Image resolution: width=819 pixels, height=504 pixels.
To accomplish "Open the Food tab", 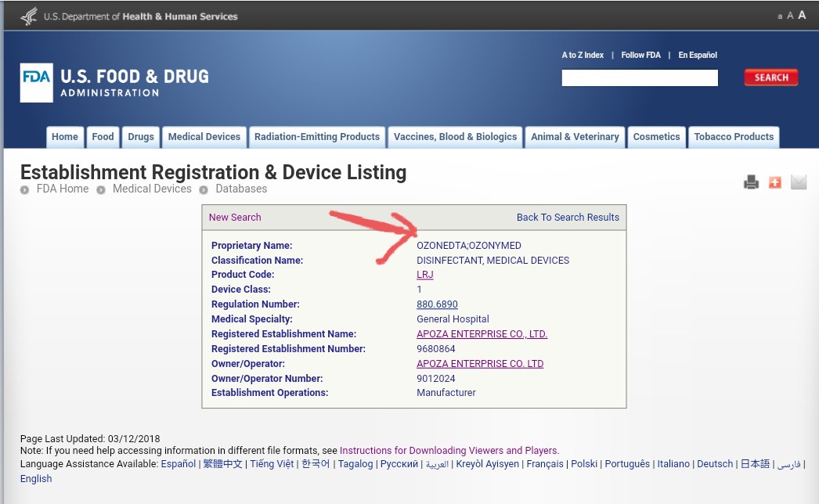I will [x=103, y=137].
